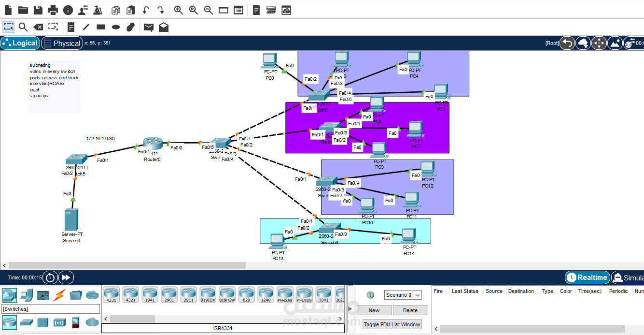Switch to Realtime mode
This screenshot has width=644, height=335.
click(587, 277)
